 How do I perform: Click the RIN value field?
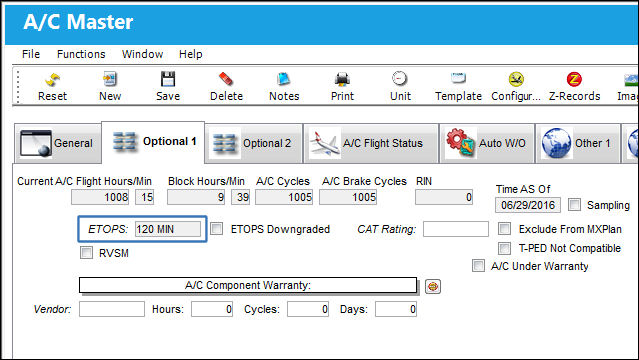pyautogui.click(x=444, y=197)
